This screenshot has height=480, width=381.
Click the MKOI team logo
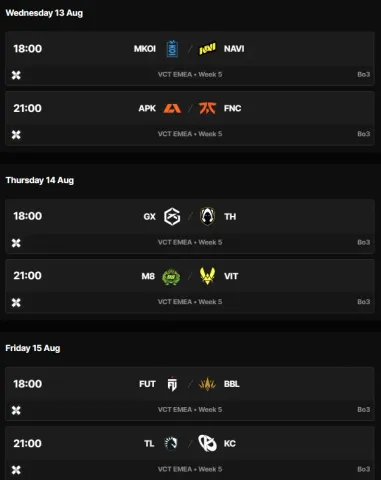pyautogui.click(x=172, y=49)
